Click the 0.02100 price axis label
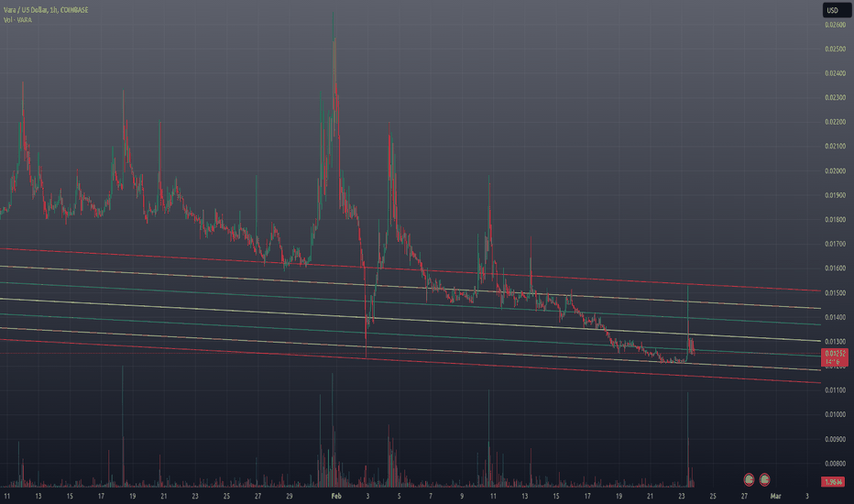The width and height of the screenshot is (854, 504). pyautogui.click(x=835, y=147)
